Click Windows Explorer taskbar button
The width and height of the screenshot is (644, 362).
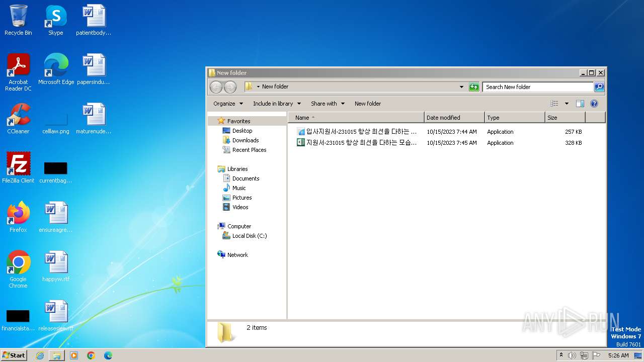point(57,355)
